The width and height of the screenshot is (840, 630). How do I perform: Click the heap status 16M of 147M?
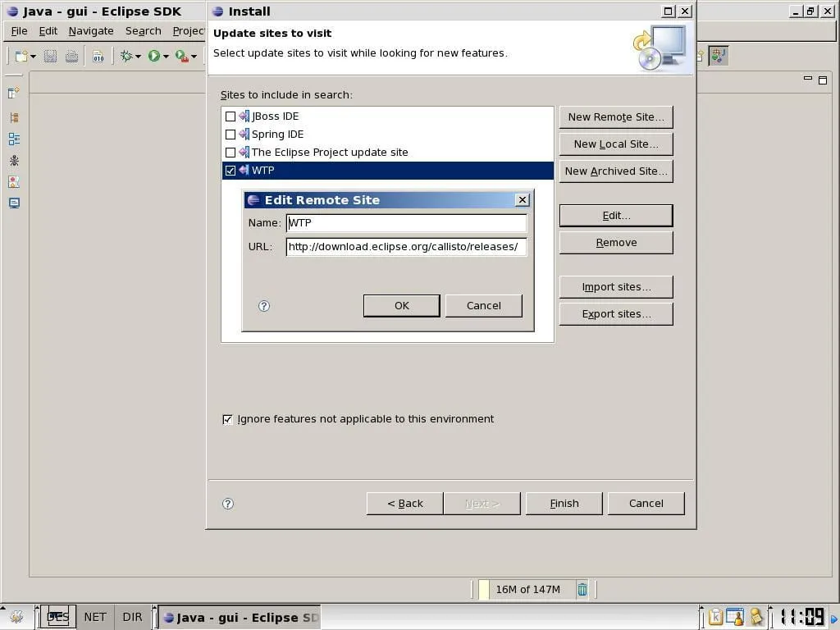pyautogui.click(x=527, y=589)
